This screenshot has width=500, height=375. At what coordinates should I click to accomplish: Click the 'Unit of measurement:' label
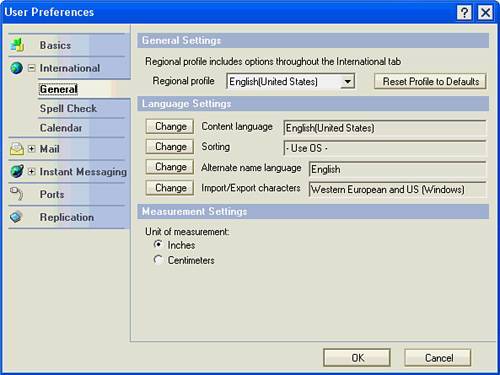pos(187,232)
